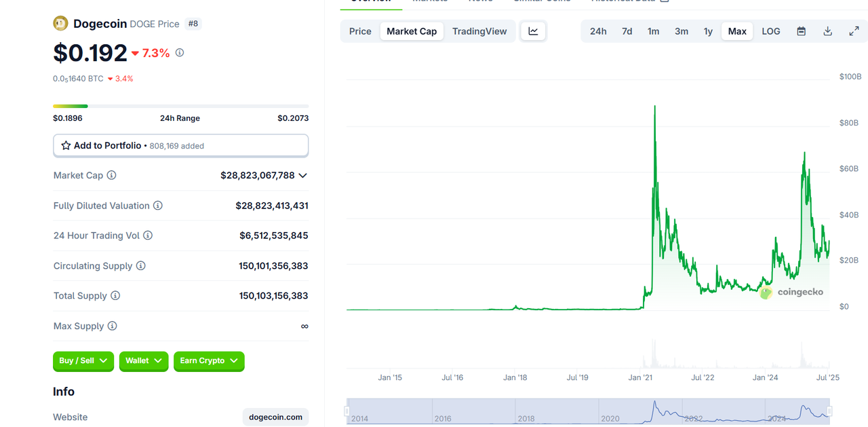The image size is (868, 427).
Task: Open the price change info tooltip icon
Action: (x=180, y=52)
